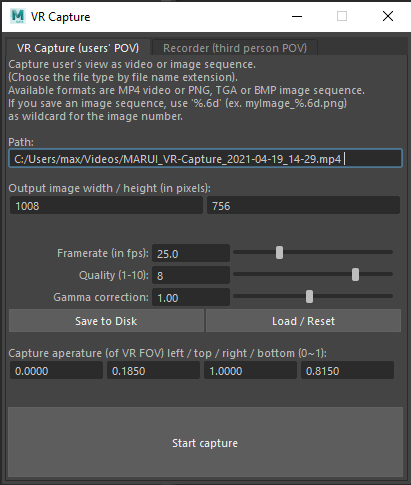The image size is (411, 485).
Task: Click the Gamma correction slider handle
Action: tap(309, 296)
